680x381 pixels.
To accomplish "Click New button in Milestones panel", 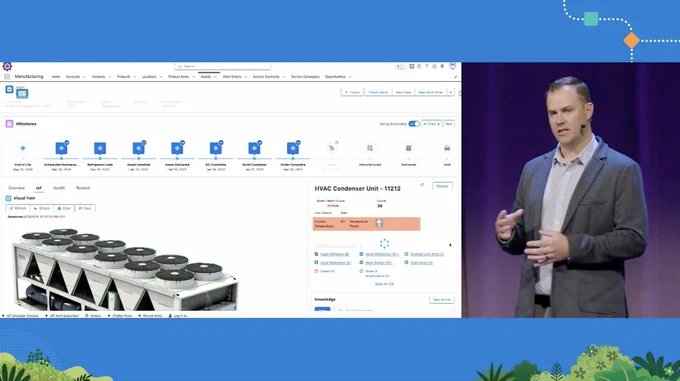I will tap(449, 124).
